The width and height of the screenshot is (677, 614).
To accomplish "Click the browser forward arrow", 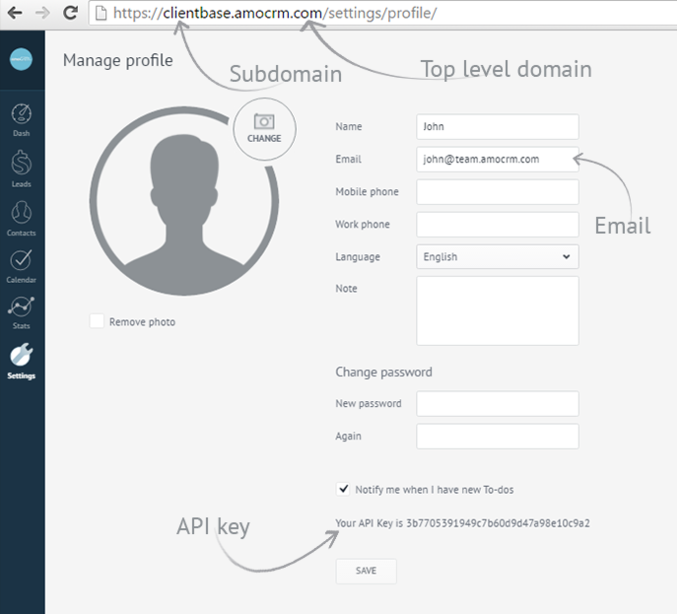I will [x=42, y=13].
